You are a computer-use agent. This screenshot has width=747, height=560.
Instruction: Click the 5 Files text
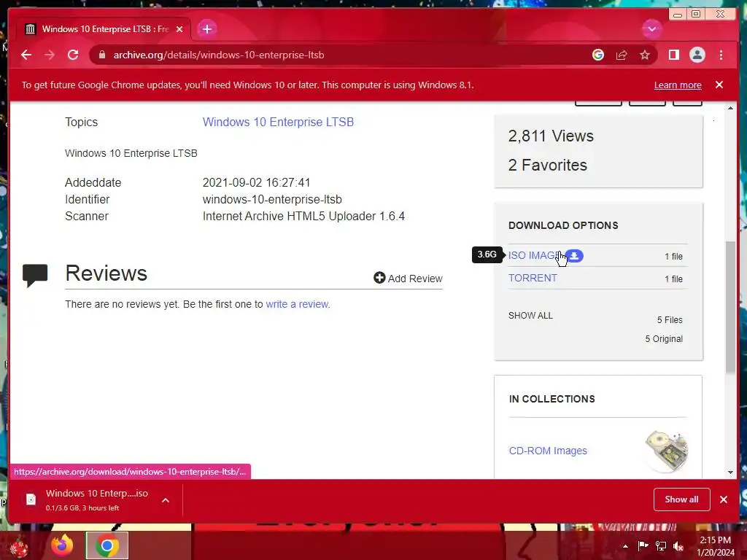tap(670, 319)
